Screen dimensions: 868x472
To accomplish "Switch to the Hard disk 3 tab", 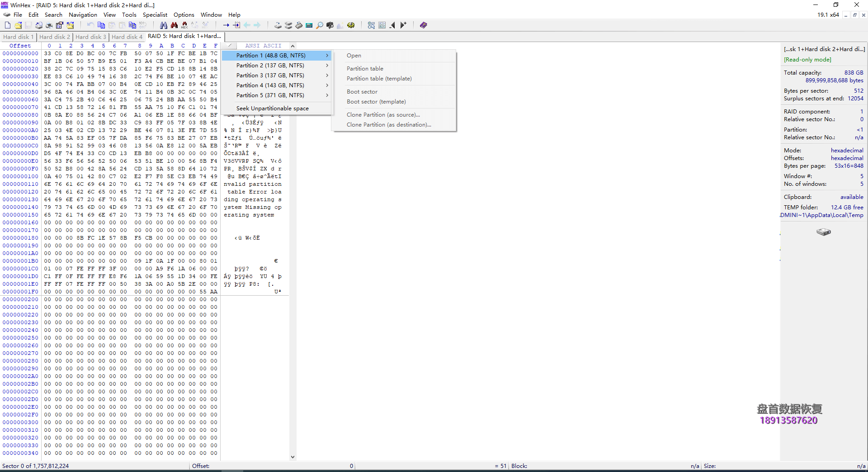I will pyautogui.click(x=90, y=37).
